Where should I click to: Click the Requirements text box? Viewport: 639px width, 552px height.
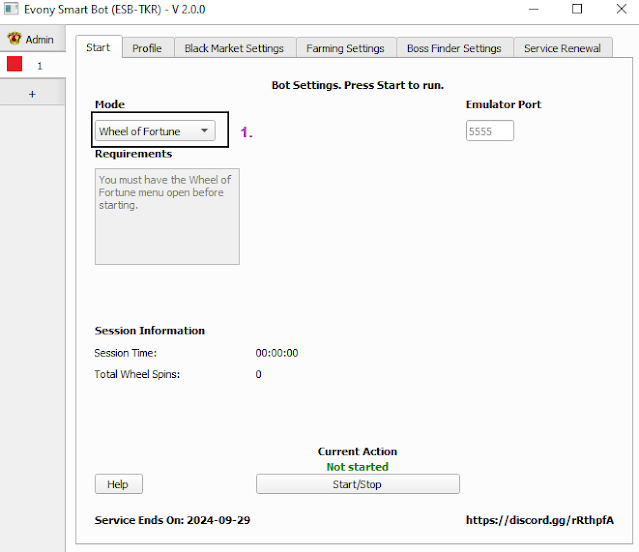pos(167,216)
